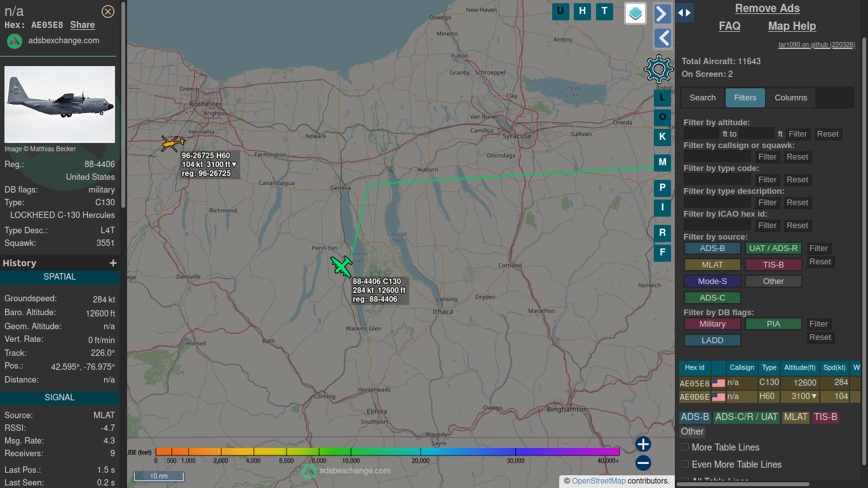Click adsbexchange logo in info panel

click(15, 41)
